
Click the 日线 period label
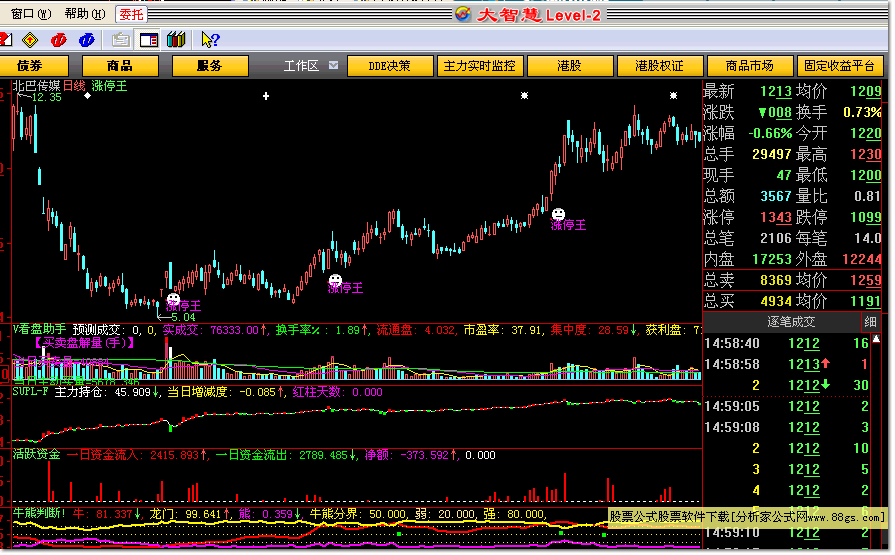(74, 86)
